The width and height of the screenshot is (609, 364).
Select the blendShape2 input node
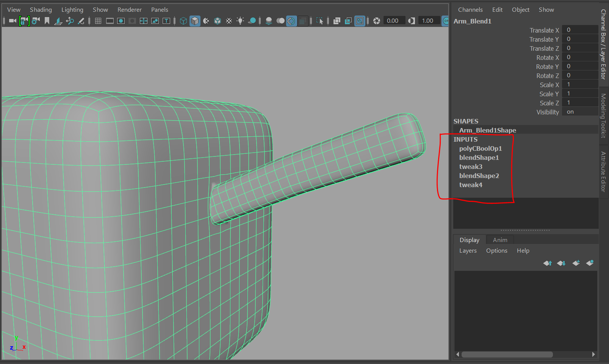tap(479, 176)
